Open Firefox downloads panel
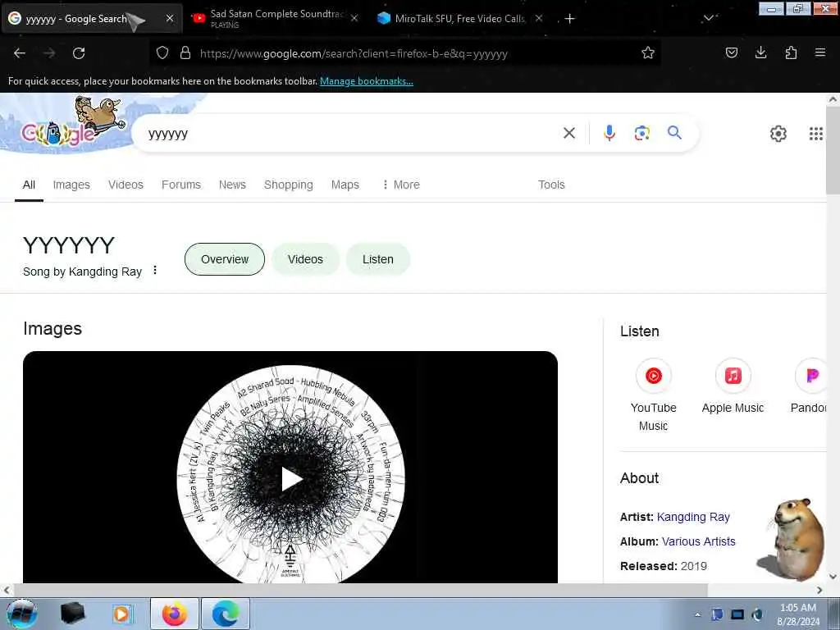Image resolution: width=840 pixels, height=630 pixels. tap(760, 53)
